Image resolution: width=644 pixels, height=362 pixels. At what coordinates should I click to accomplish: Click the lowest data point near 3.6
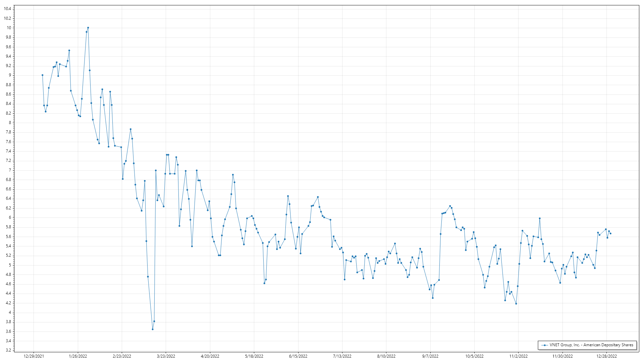tap(153, 329)
